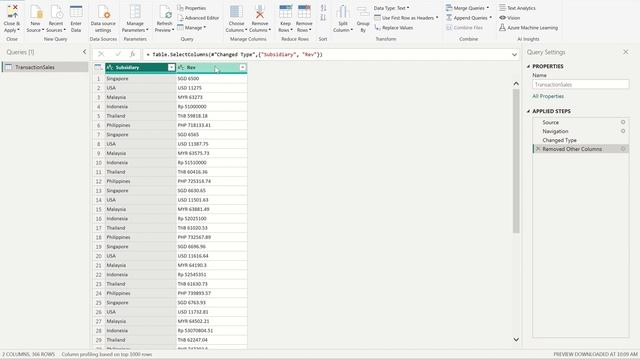Image resolution: width=640 pixels, height=360 pixels.
Task: Open Navigation step settings gear
Action: [x=623, y=131]
